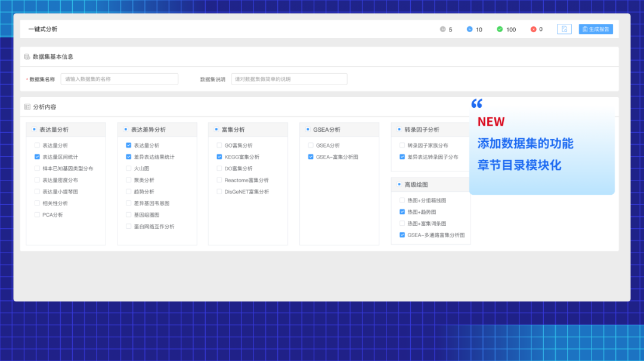Screen dimensions: 644x361
Task: Click the 数据集基本信息 panel header icon
Action: coord(27,55)
